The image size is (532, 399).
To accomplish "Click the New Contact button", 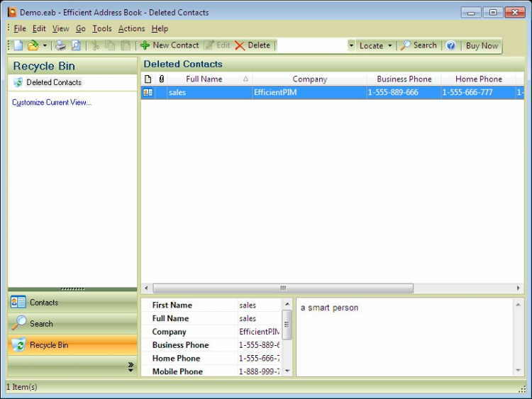I will tap(170, 45).
